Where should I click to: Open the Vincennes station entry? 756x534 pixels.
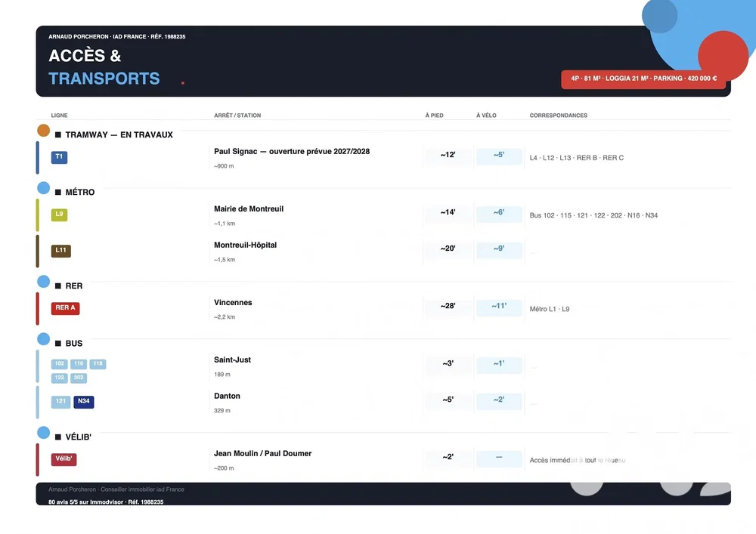tap(233, 303)
